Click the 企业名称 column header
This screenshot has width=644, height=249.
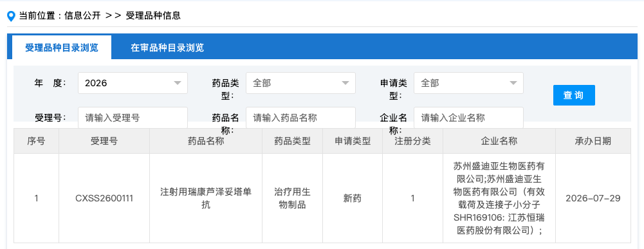tap(499, 142)
